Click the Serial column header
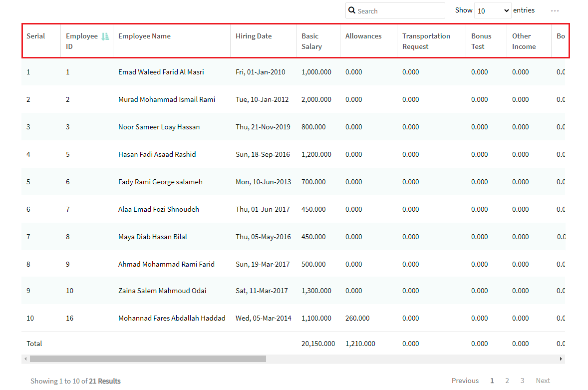588x390 pixels. (x=35, y=36)
